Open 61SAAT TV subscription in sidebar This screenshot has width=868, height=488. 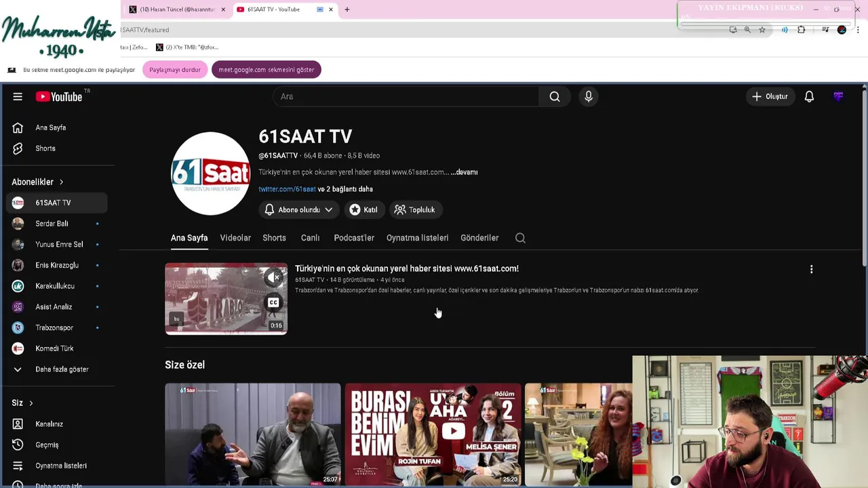tap(57, 203)
